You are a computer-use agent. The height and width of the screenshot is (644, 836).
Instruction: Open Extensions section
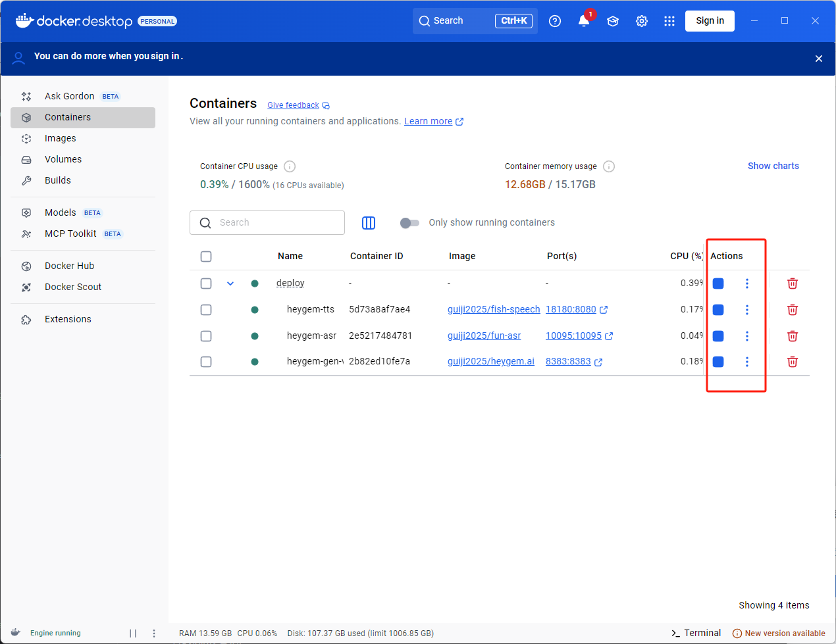[83, 319]
